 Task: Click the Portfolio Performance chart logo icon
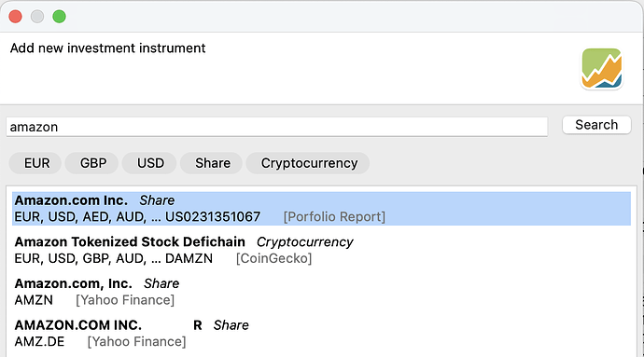tap(602, 68)
